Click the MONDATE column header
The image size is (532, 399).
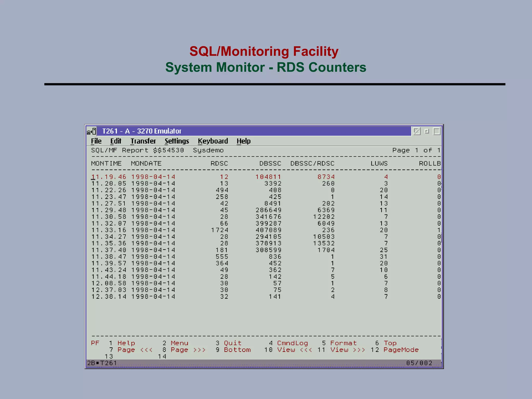[x=146, y=163]
